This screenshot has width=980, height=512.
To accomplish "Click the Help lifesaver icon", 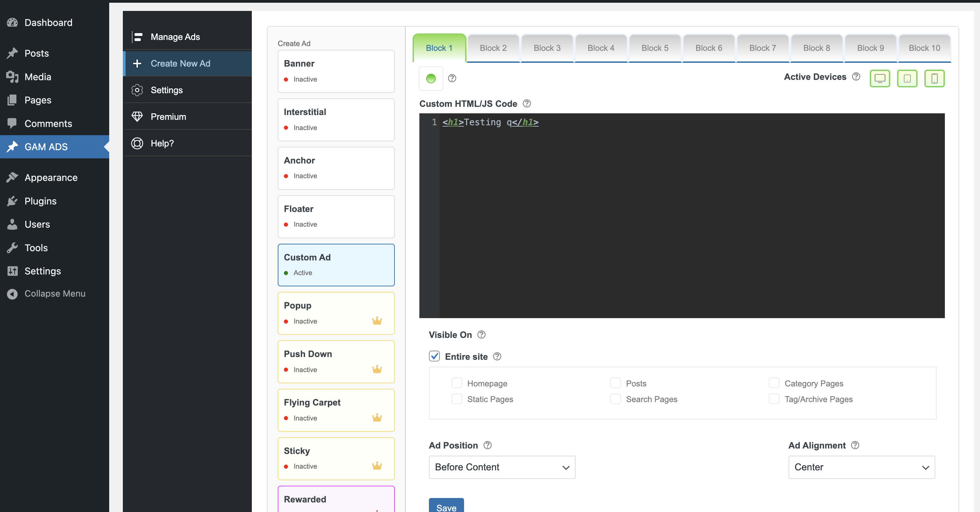I will click(x=137, y=143).
